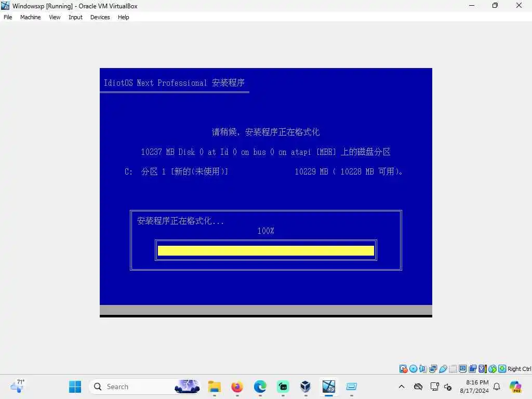Click the recording status icon
The width and height of the screenshot is (532, 399).
[x=472, y=369]
